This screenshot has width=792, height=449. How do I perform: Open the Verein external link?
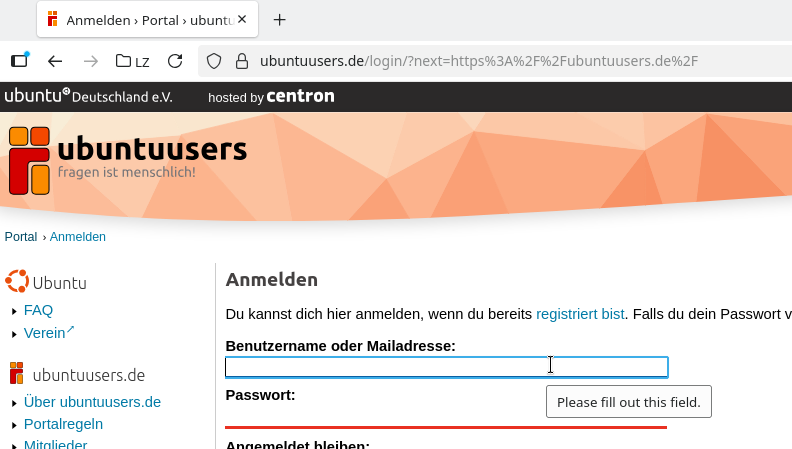coord(45,332)
